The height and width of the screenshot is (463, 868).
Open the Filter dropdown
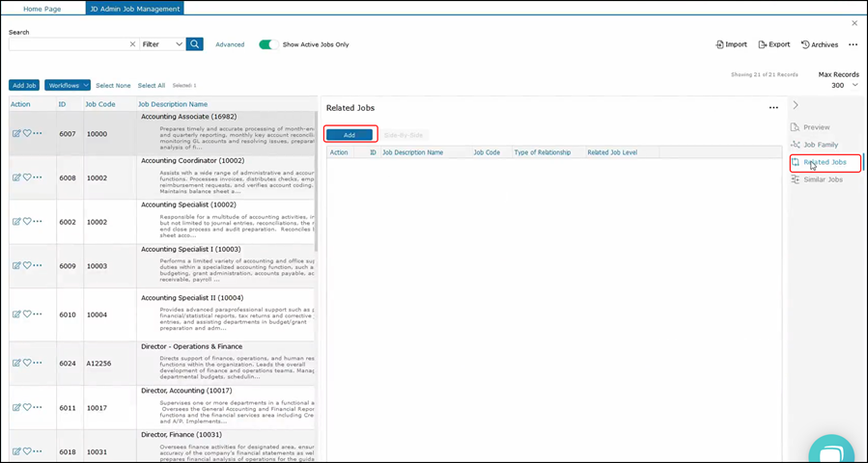click(161, 44)
